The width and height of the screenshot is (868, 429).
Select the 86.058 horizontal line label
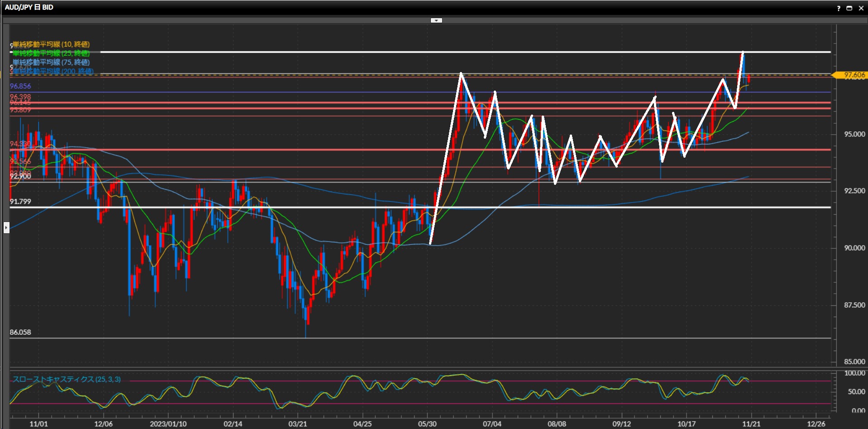point(20,332)
